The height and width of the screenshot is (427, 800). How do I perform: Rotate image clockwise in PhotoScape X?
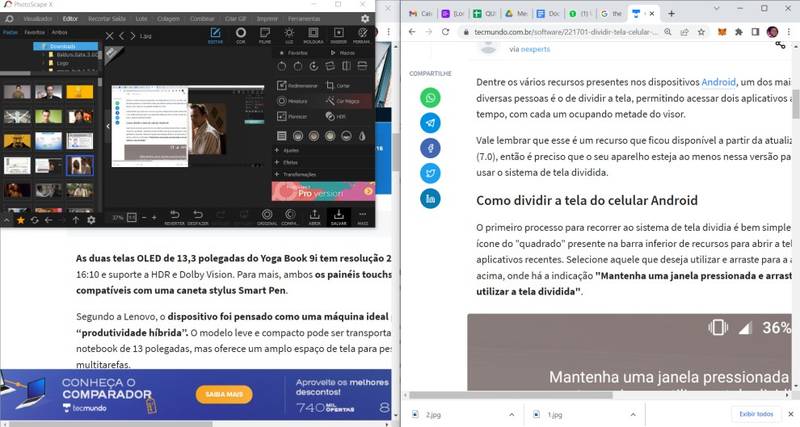click(297, 66)
